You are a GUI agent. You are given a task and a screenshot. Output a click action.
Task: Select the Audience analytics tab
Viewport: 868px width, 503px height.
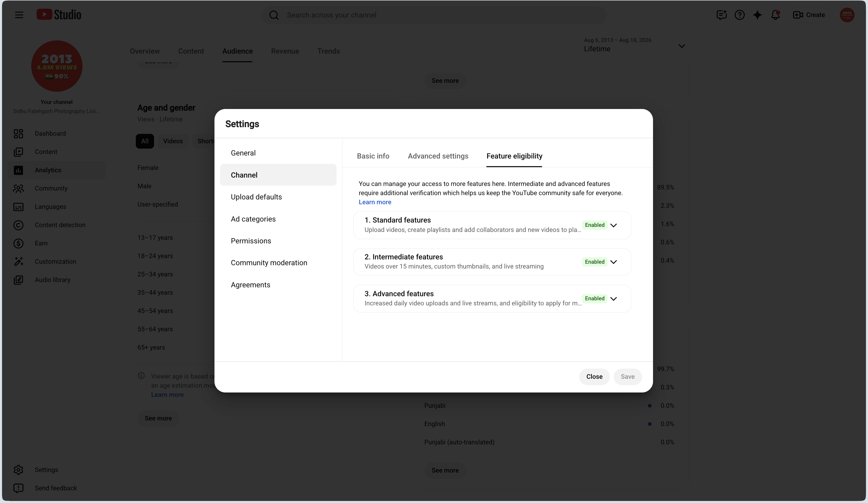pos(237,51)
